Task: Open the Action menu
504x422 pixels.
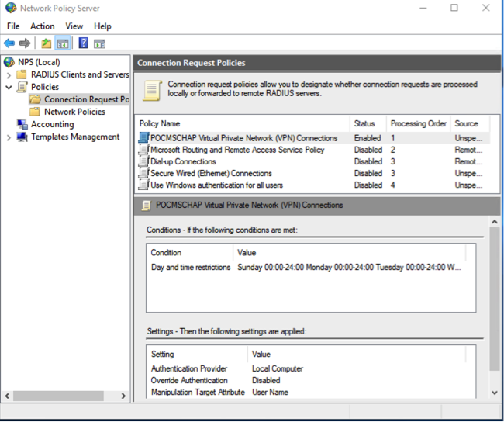Action: (43, 26)
